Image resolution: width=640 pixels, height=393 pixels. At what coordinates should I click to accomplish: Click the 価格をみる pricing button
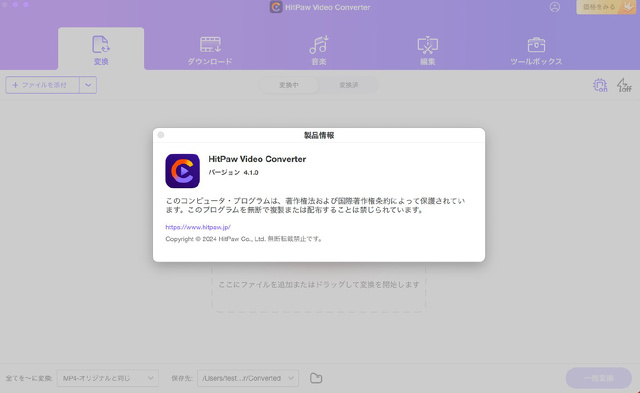(x=606, y=7)
